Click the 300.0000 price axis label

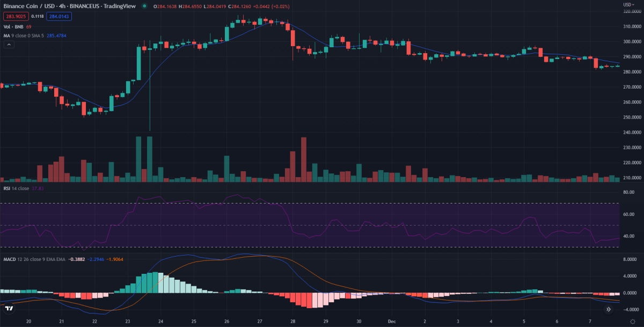coord(632,41)
